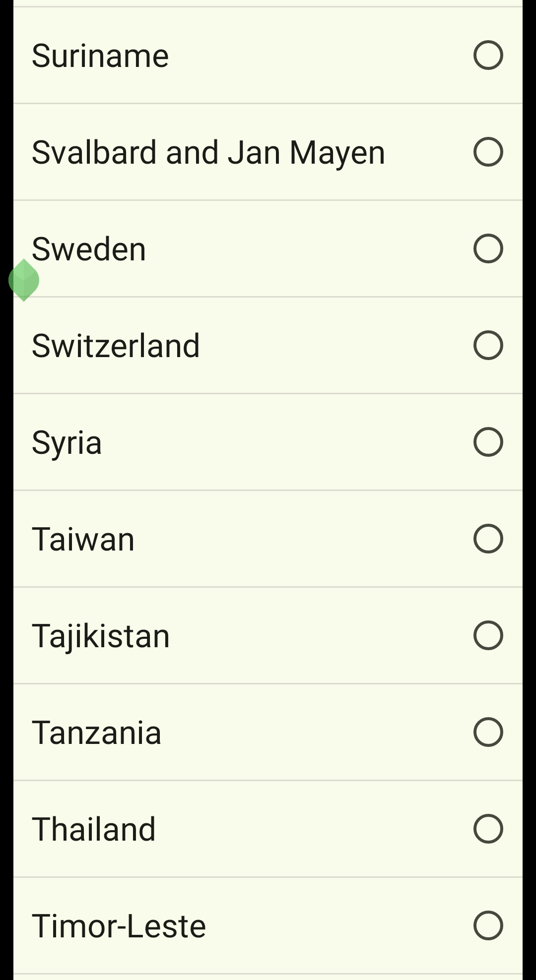536x980 pixels.
Task: Select the Tajikistan radio button
Action: click(x=488, y=635)
